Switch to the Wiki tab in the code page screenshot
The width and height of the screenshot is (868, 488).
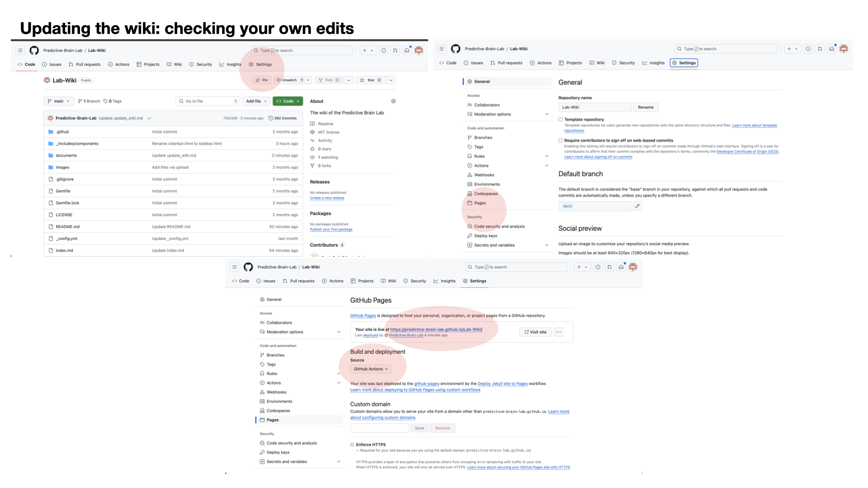pos(175,65)
